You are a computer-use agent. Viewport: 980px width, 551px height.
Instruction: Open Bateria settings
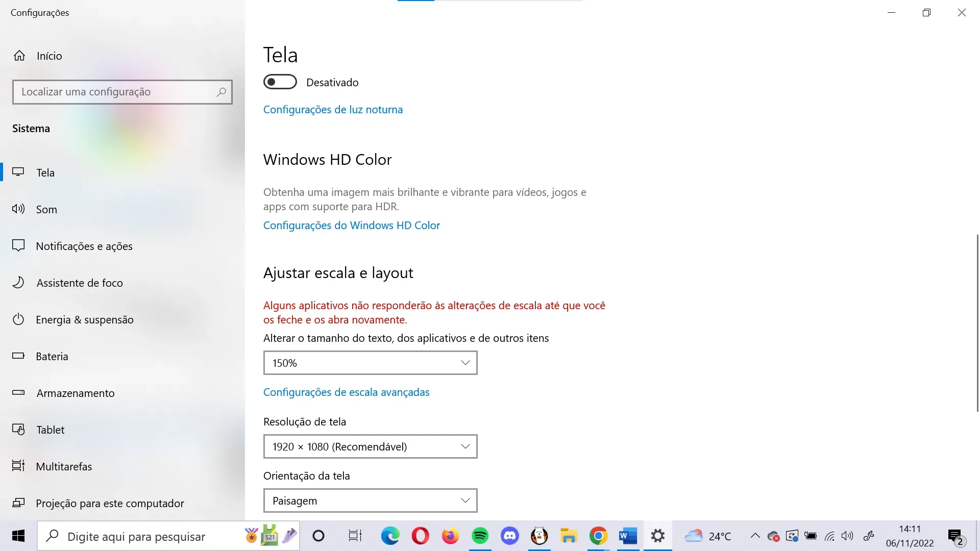tap(122, 356)
